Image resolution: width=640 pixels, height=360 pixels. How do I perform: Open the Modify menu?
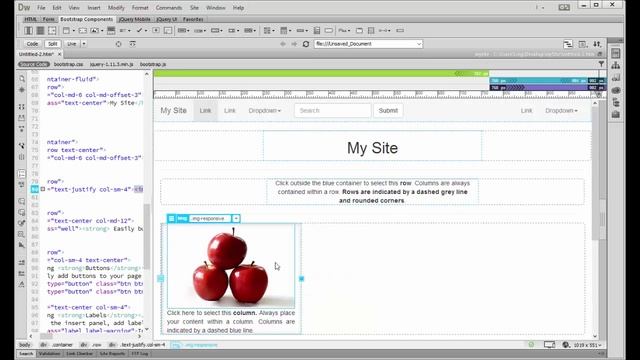click(116, 8)
